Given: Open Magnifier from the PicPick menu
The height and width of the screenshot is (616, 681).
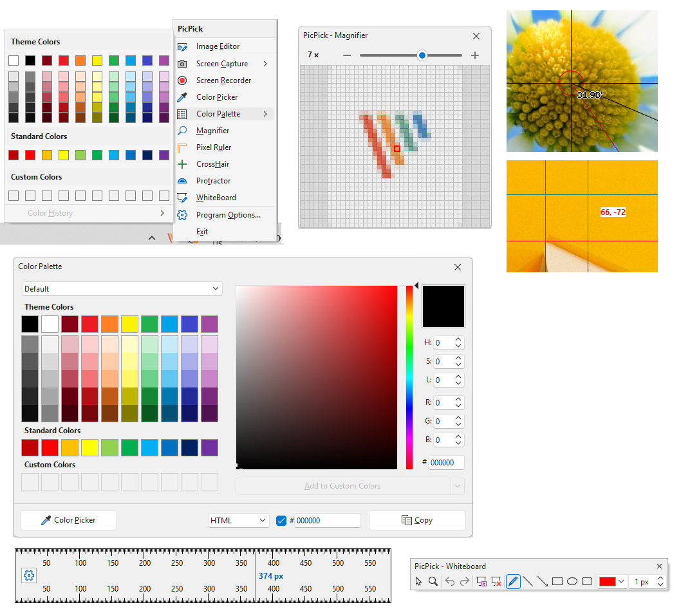Looking at the screenshot, I should click(213, 131).
